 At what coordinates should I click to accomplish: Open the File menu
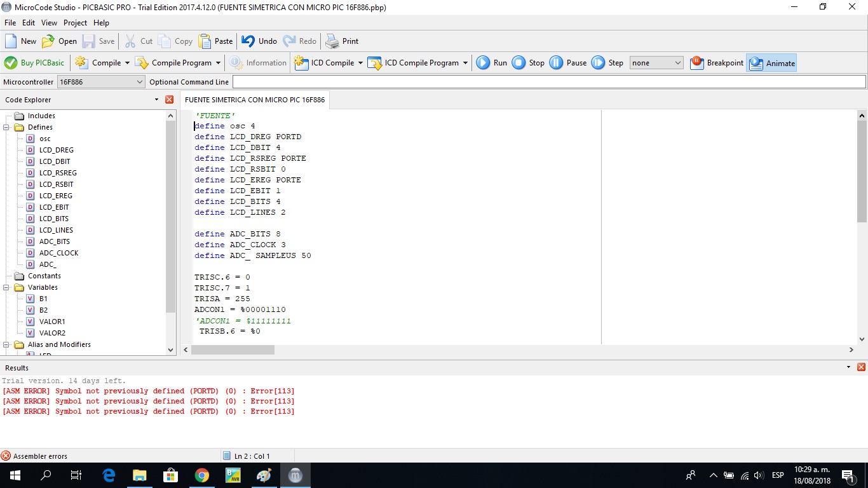10,23
